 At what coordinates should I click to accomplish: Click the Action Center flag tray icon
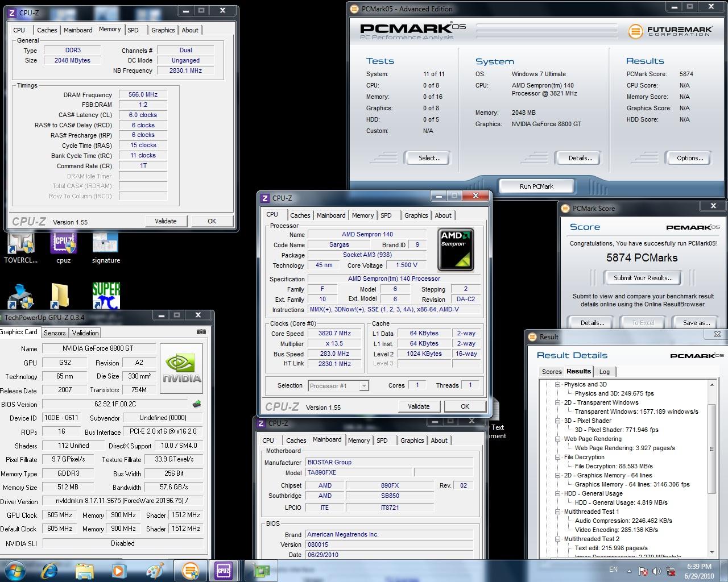(x=643, y=571)
